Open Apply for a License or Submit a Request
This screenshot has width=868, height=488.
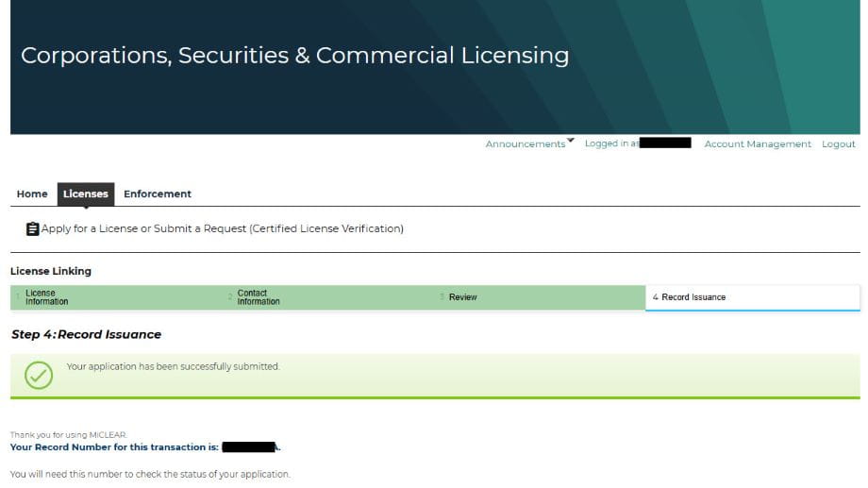pos(222,228)
